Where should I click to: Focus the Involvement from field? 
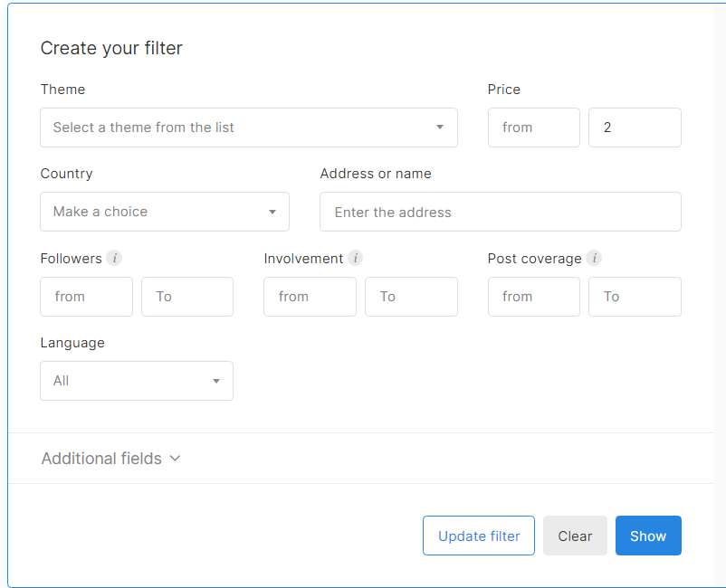coord(310,297)
